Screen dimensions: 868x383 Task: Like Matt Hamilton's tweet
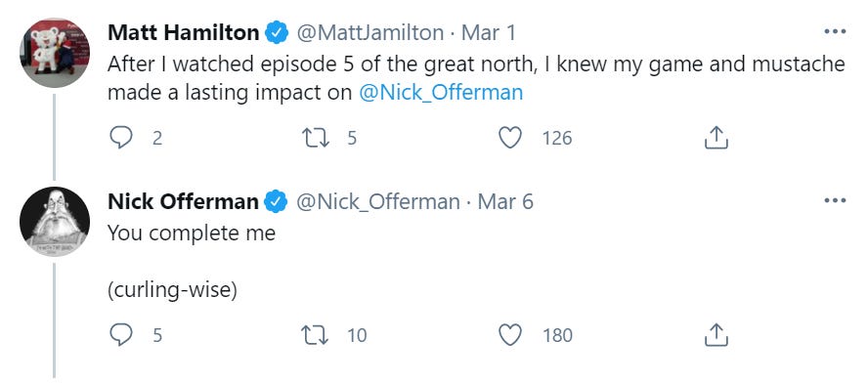click(x=510, y=137)
